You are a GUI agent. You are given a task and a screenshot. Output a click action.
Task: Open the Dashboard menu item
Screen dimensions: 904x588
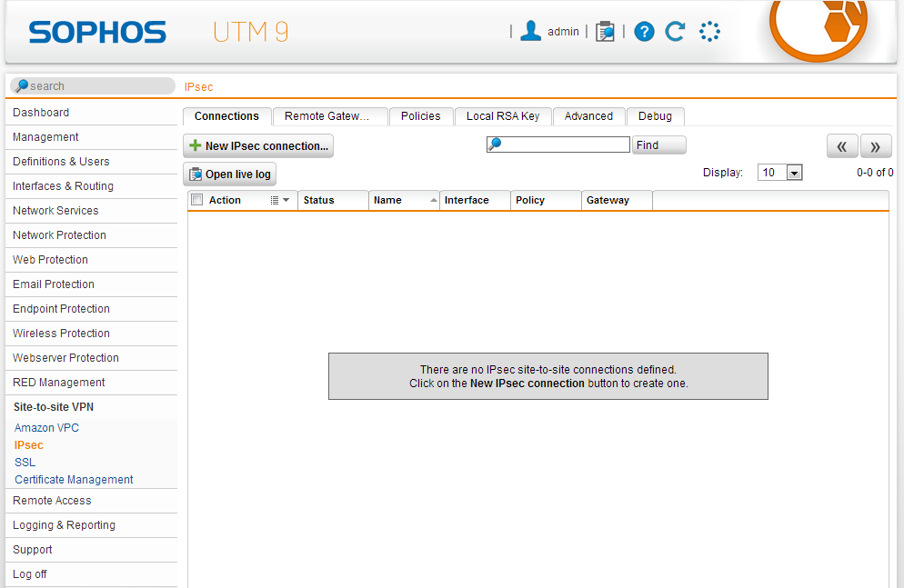pyautogui.click(x=92, y=113)
